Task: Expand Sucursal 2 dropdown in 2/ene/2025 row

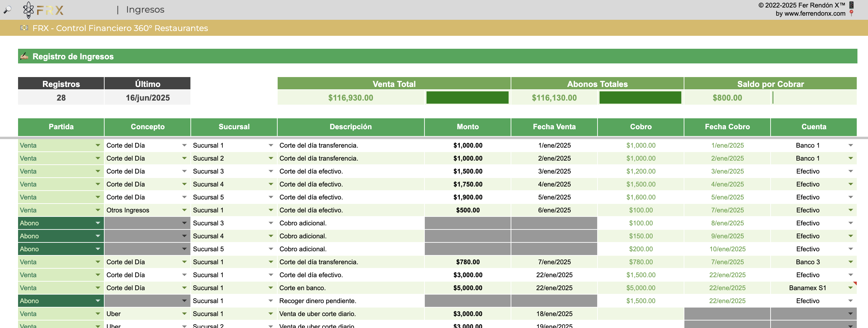Action: (x=271, y=158)
